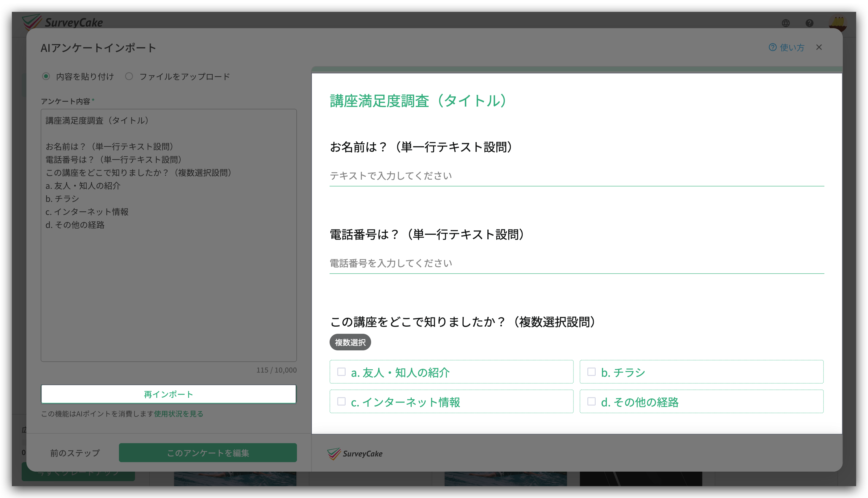The height and width of the screenshot is (498, 868).
Task: Select the 内容を貼り付け radio option
Action: coord(46,76)
